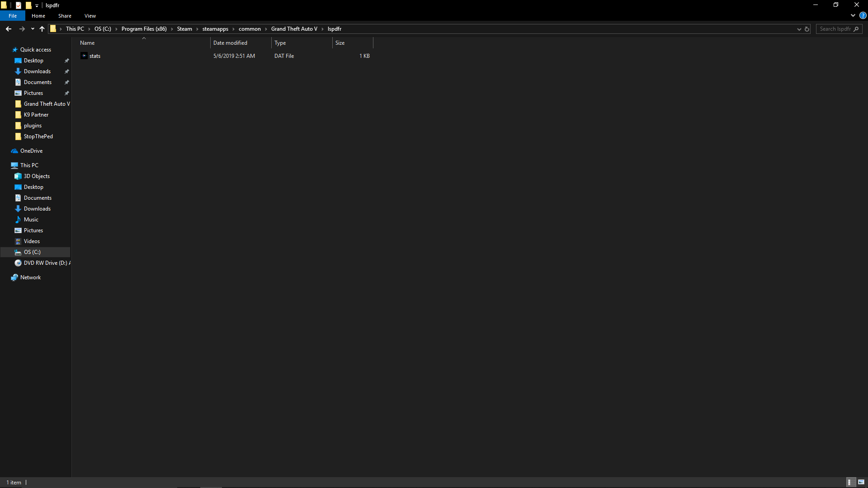
Task: Open the Quick Access Toolbar customize dropdown
Action: [37, 5]
